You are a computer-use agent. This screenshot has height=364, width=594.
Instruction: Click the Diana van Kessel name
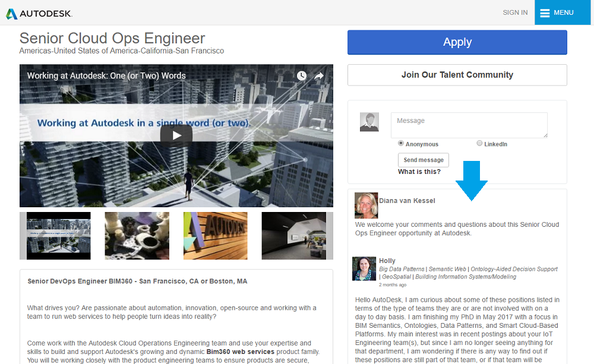pos(407,201)
